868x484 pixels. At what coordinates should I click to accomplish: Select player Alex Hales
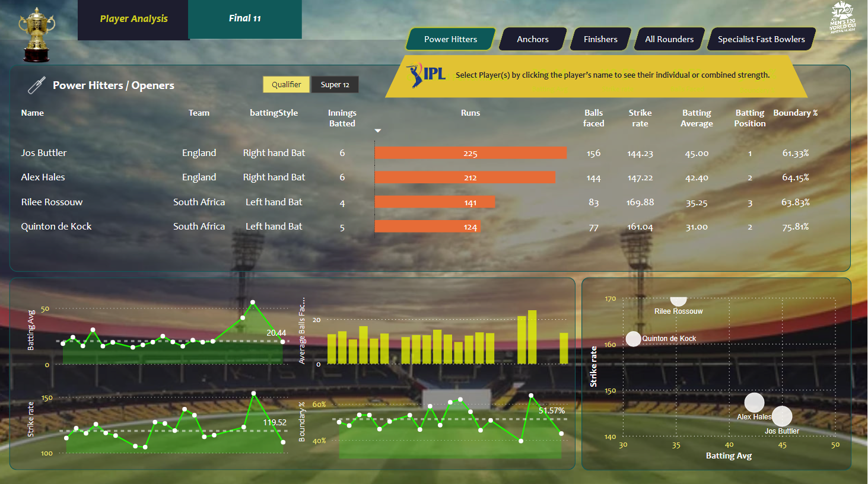(43, 177)
